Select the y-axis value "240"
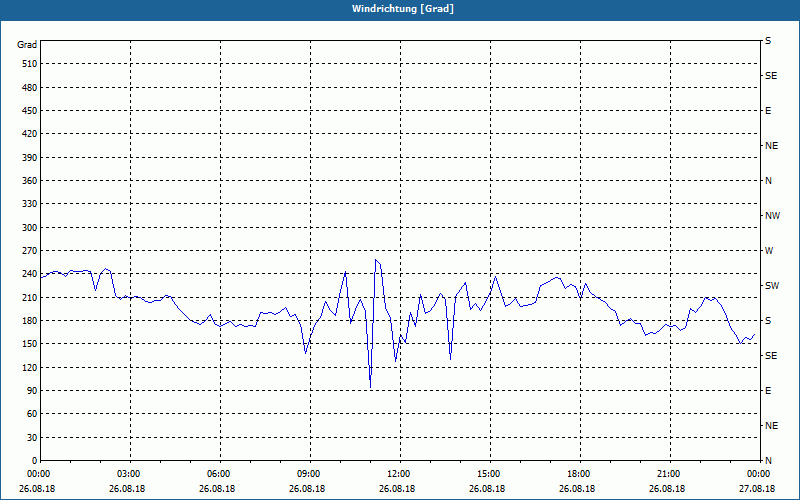The height and width of the screenshot is (500, 800). tap(30, 274)
